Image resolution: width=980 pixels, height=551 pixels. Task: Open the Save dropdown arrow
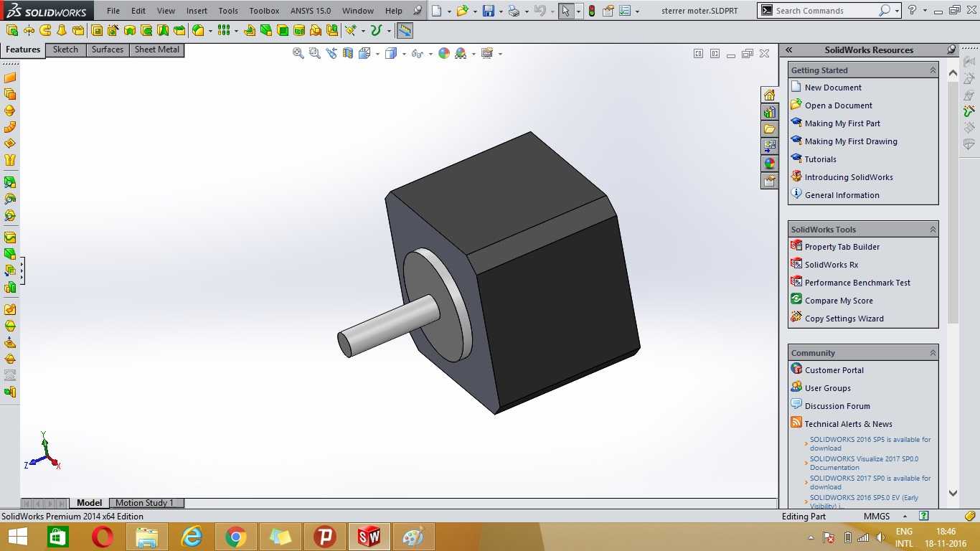click(x=501, y=11)
